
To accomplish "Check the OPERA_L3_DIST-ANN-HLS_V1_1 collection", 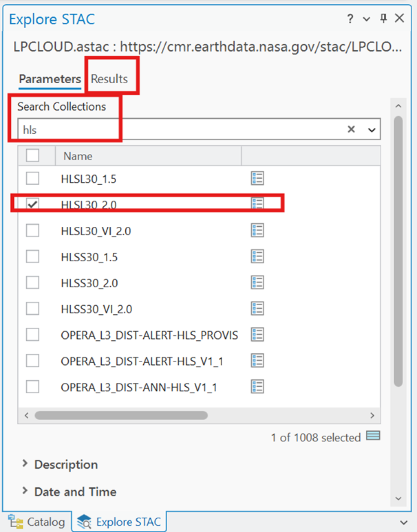I will [33, 387].
